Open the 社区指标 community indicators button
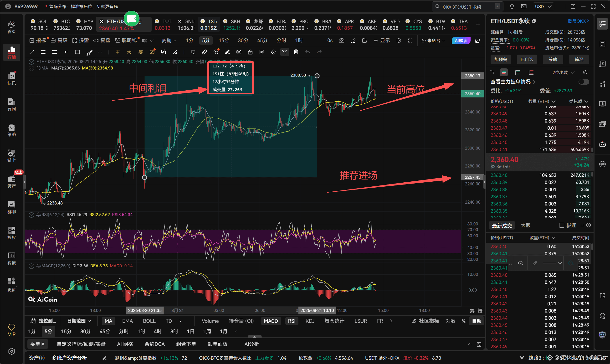 (x=425, y=321)
